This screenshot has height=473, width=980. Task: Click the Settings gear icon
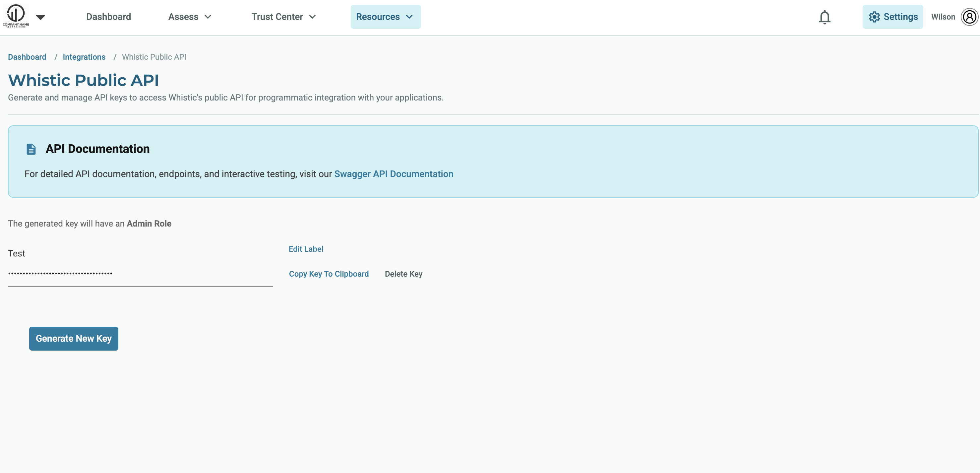click(x=874, y=17)
